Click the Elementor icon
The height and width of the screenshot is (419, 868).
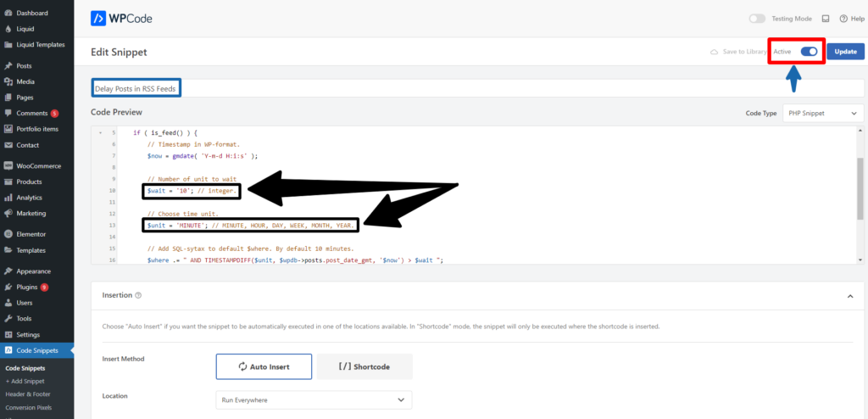pyautogui.click(x=8, y=234)
